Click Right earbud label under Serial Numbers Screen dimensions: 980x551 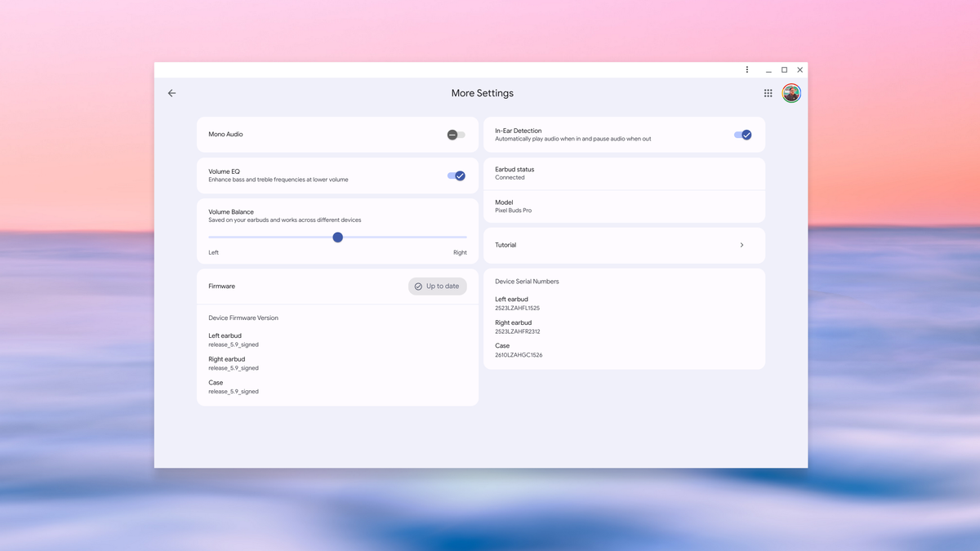[513, 322]
